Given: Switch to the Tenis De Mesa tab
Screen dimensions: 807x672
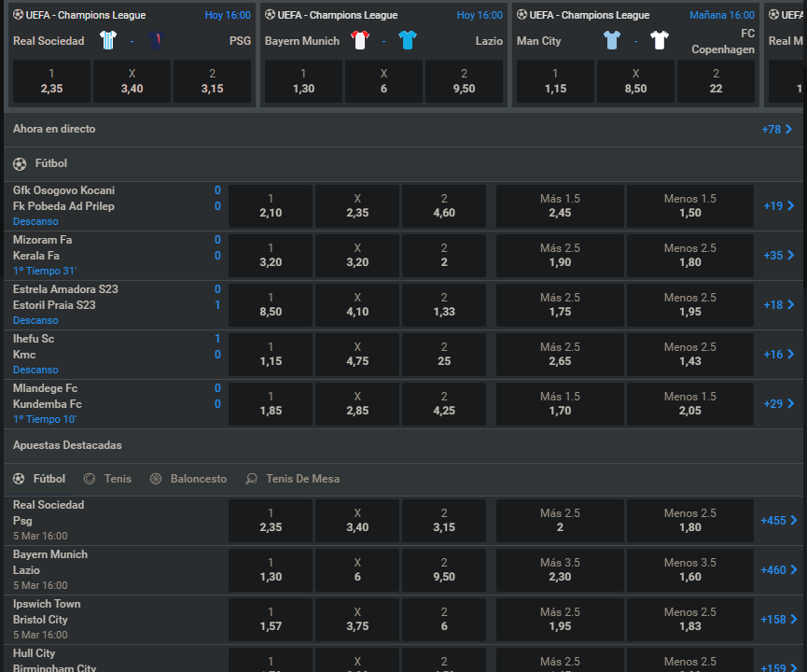Looking at the screenshot, I should click(293, 479).
